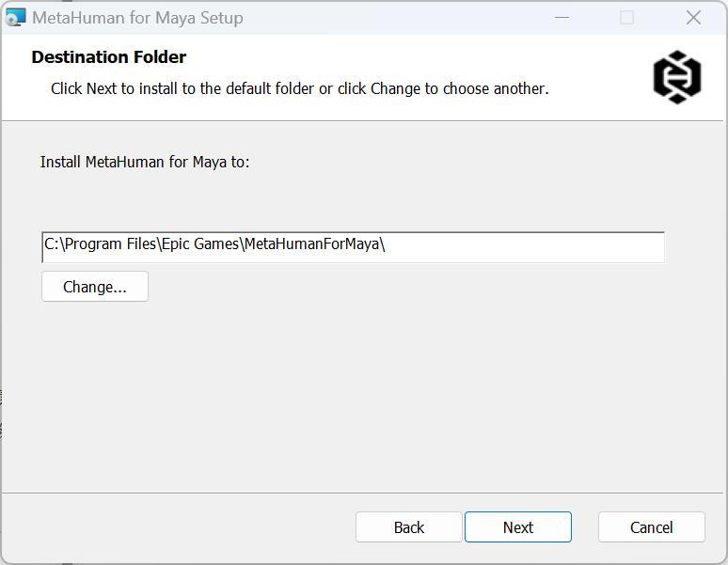Place cursor on 'Epic Games' in path
The width and height of the screenshot is (728, 565).
click(x=198, y=244)
